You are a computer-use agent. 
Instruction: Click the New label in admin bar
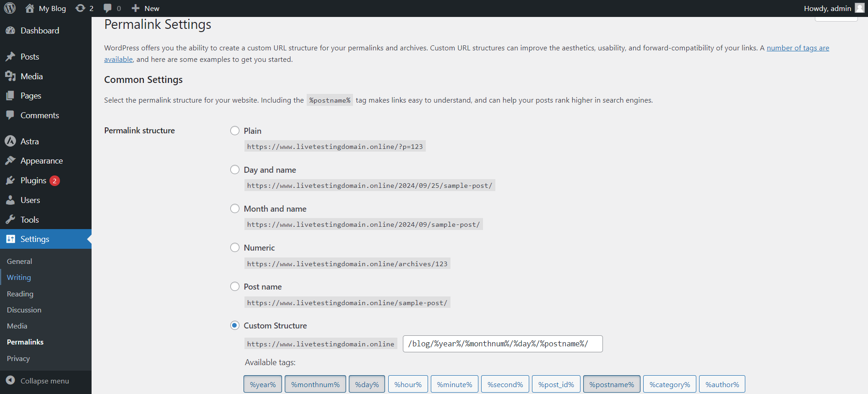tap(152, 8)
